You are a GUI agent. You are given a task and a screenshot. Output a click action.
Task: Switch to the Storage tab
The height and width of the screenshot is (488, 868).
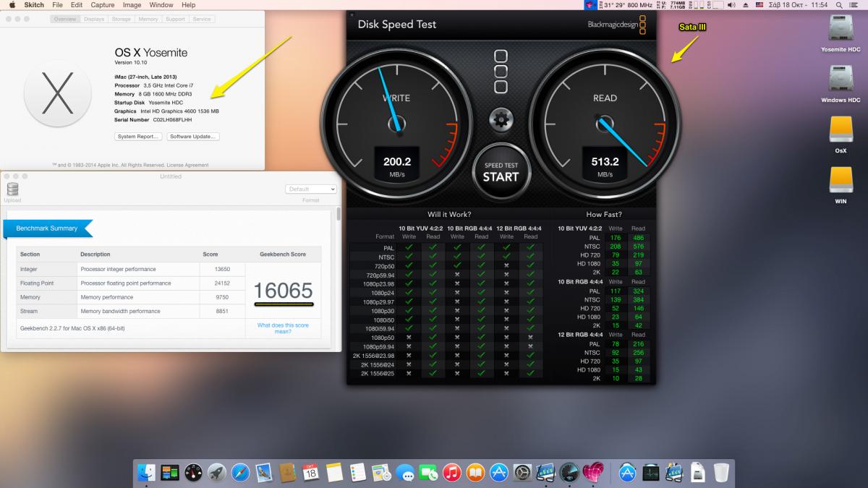[x=121, y=19]
